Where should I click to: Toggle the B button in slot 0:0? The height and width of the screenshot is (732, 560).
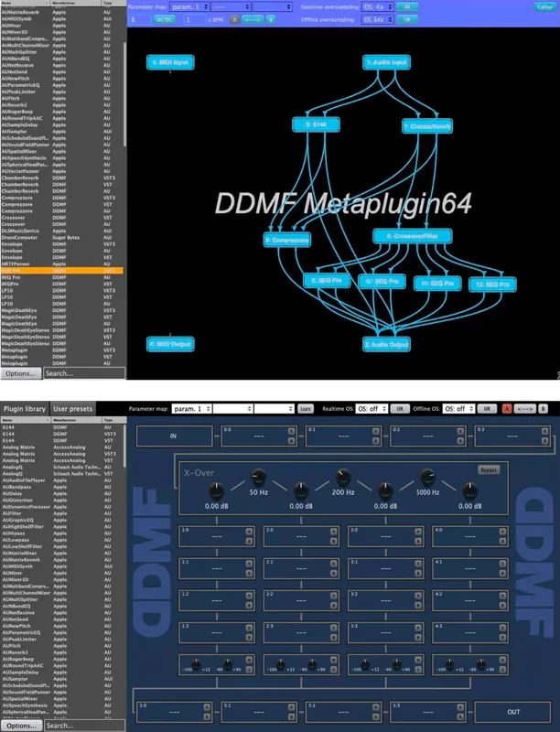pyautogui.click(x=291, y=441)
